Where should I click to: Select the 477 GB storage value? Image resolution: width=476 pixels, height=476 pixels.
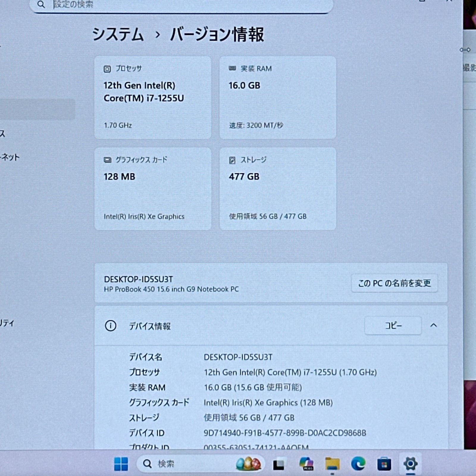pos(244,177)
